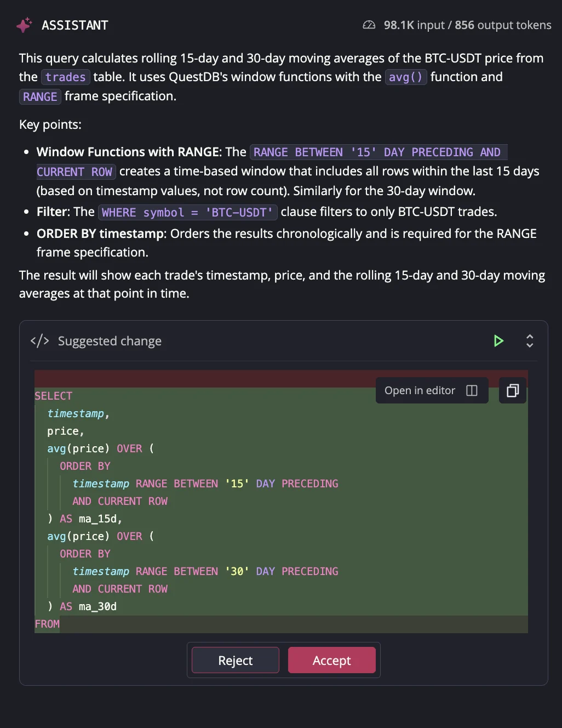The image size is (562, 728).
Task: Open the query in the editor
Action: click(x=420, y=390)
